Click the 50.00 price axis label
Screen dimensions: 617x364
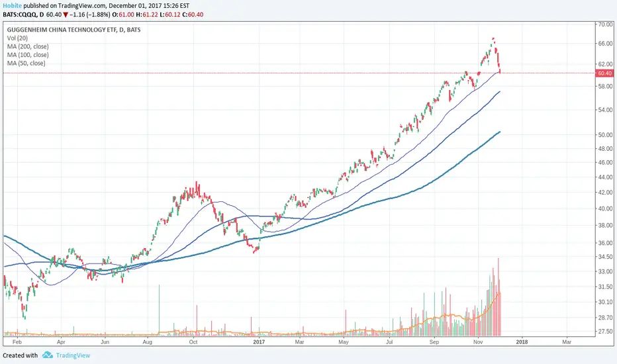tap(605, 134)
